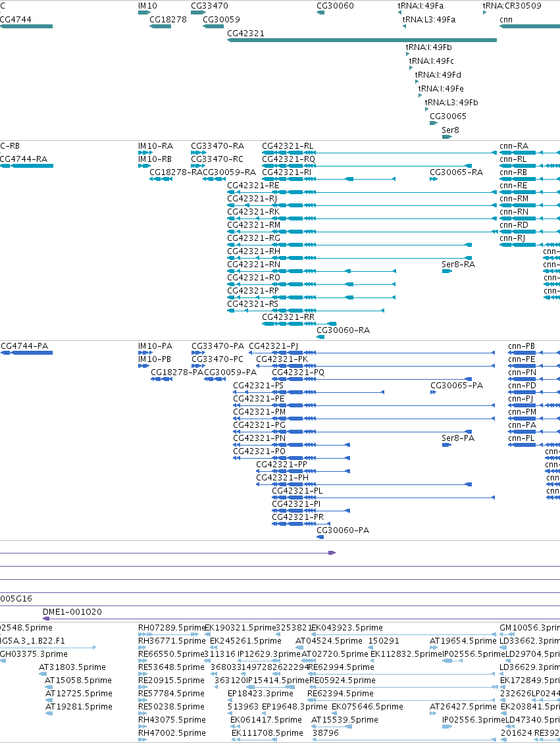This screenshot has width=560, height=743.
Task: Select protein CG42321-PS
Action: tap(258, 386)
